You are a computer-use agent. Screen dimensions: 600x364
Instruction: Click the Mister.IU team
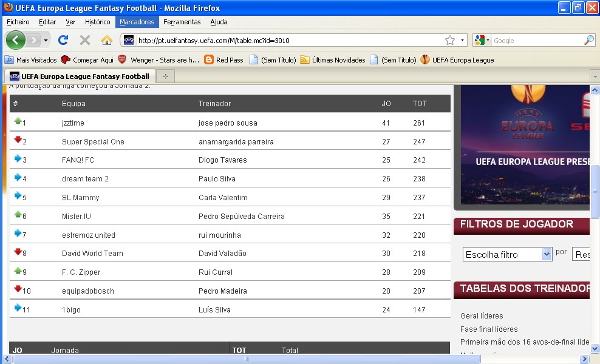(77, 217)
